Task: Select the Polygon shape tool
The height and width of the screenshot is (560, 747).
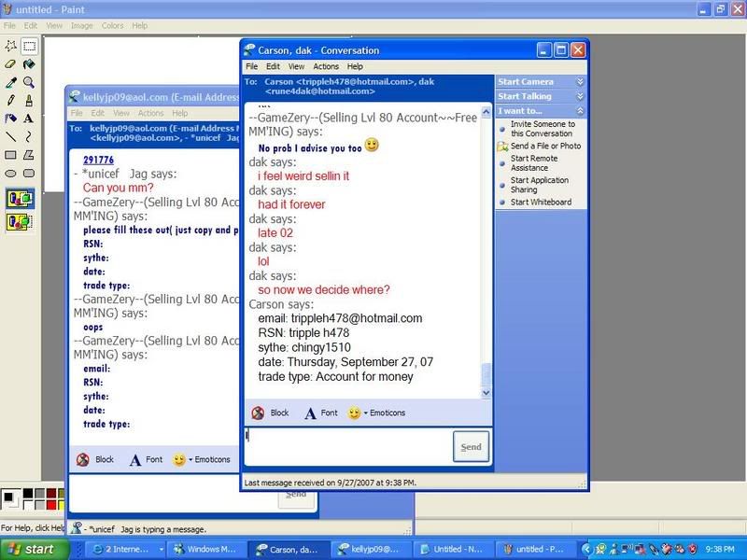Action: [x=29, y=155]
